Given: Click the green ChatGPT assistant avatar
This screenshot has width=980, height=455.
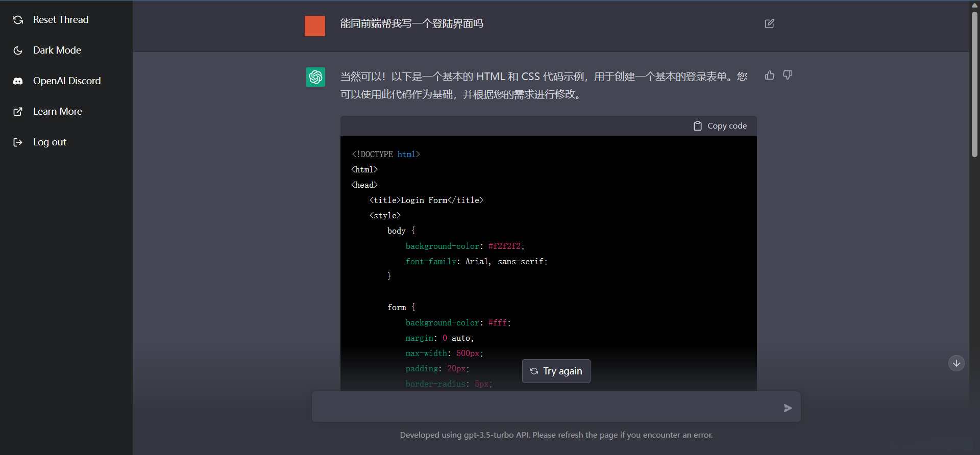Looking at the screenshot, I should coord(315,77).
